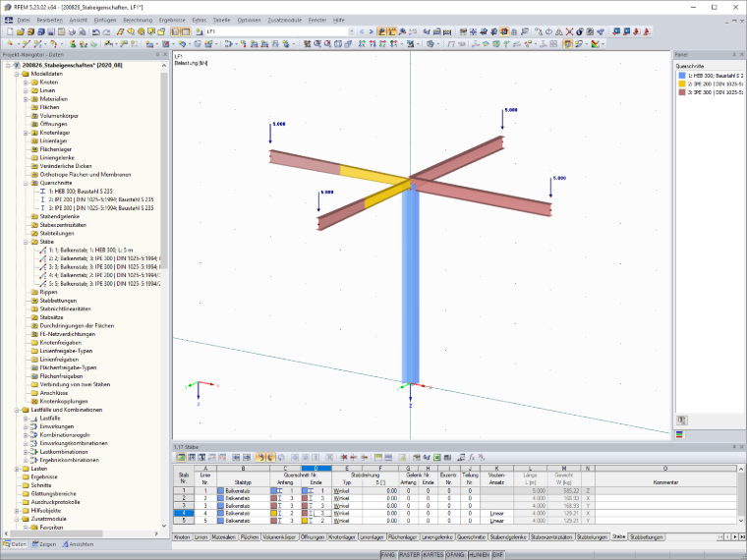The height and width of the screenshot is (560, 747).
Task: Toggle DXF in status bar
Action: 498,555
